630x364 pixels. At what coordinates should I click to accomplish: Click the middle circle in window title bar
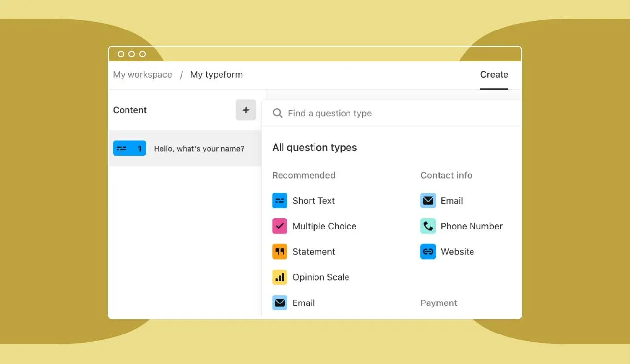tap(131, 54)
